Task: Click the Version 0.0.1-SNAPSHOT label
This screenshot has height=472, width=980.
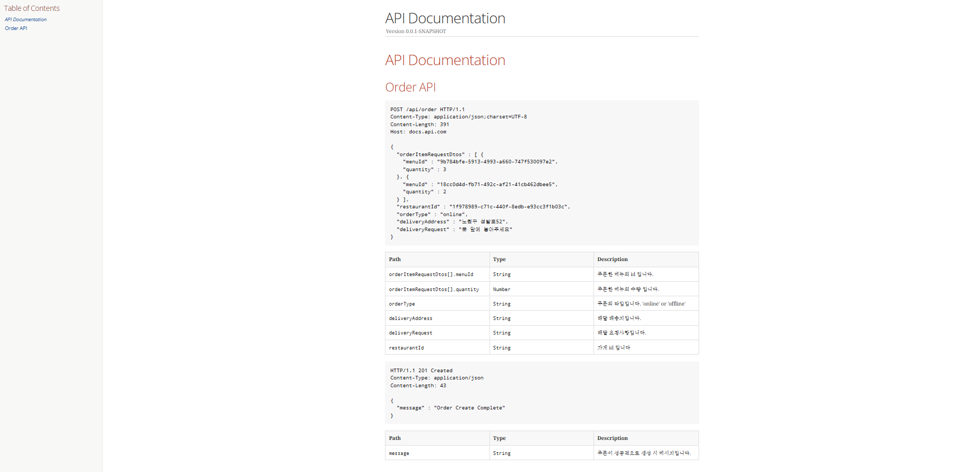Action: pyautogui.click(x=415, y=31)
